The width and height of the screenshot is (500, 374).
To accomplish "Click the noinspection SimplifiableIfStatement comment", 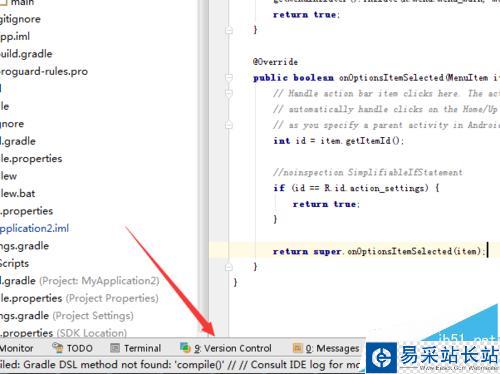I will pyautogui.click(x=368, y=172).
